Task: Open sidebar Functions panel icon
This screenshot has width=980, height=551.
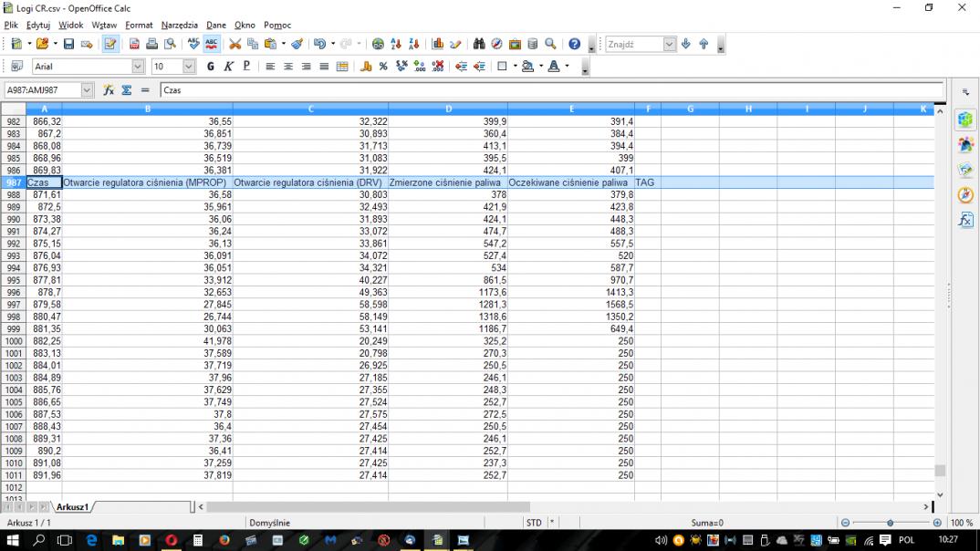Action: (965, 220)
